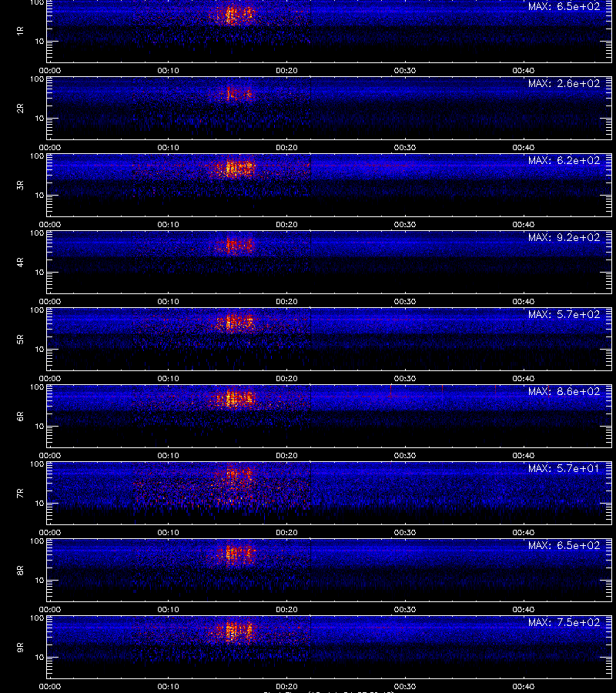Image resolution: width=616 pixels, height=693 pixels.
Task: Click the 00:20 time label under panel 7R
Action: click(x=286, y=533)
